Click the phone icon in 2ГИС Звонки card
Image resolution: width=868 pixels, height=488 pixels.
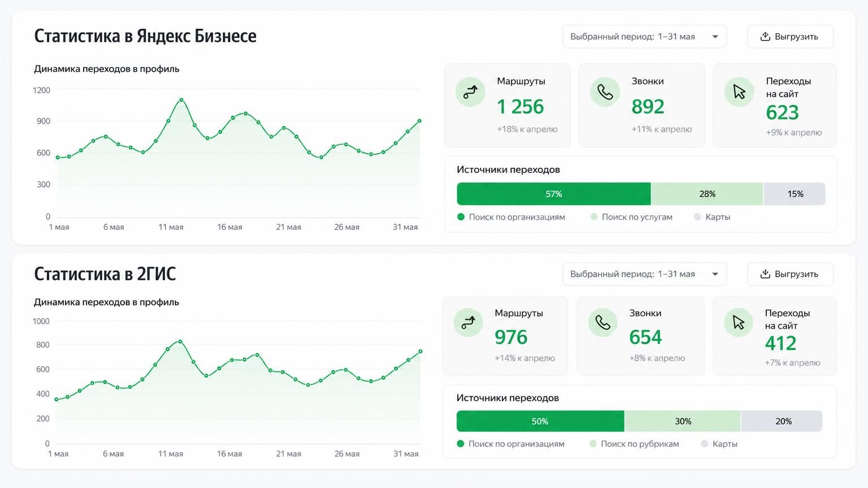602,322
